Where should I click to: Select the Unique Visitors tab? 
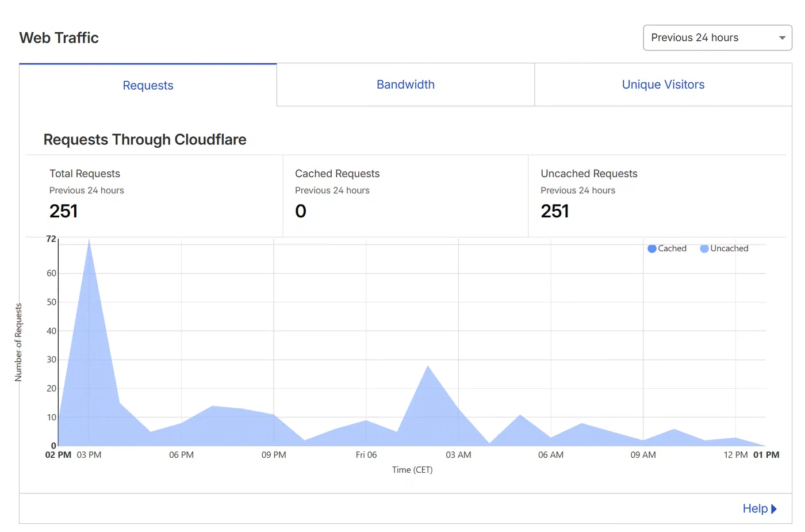[663, 85]
